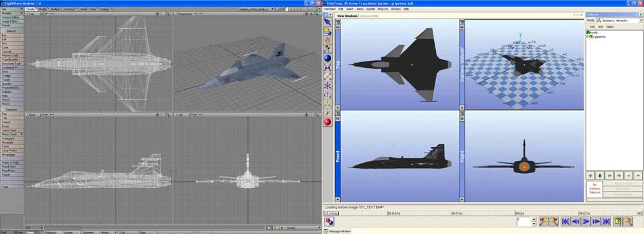Step back one frame in PolyTrans
The width and height of the screenshot is (644, 234).
(575, 221)
